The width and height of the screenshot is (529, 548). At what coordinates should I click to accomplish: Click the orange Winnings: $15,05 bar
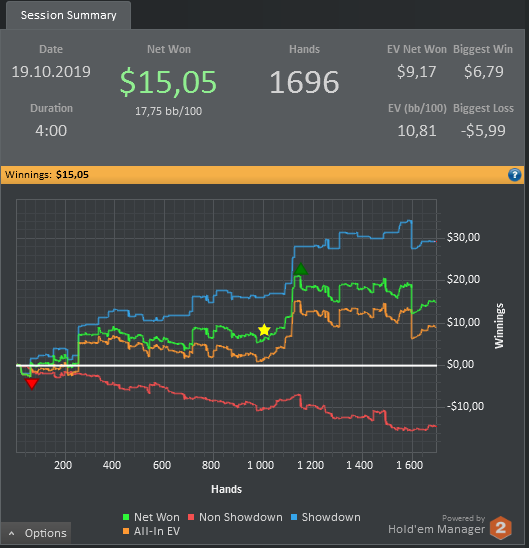pyautogui.click(x=262, y=175)
